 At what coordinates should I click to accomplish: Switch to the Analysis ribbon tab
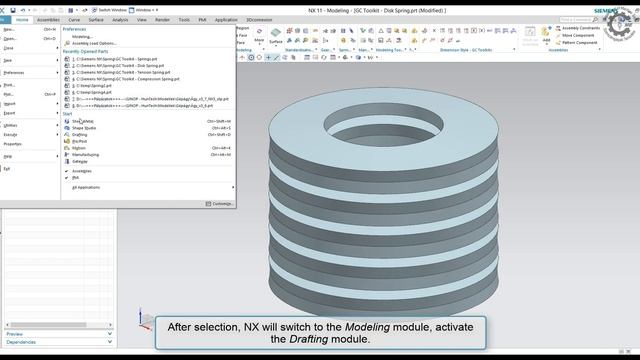[x=120, y=20]
